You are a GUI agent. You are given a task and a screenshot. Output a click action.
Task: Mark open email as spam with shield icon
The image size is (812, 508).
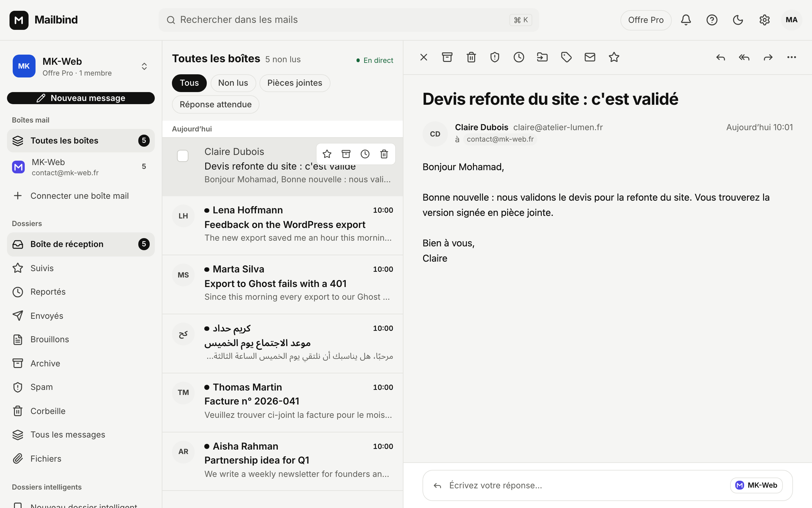(x=494, y=57)
